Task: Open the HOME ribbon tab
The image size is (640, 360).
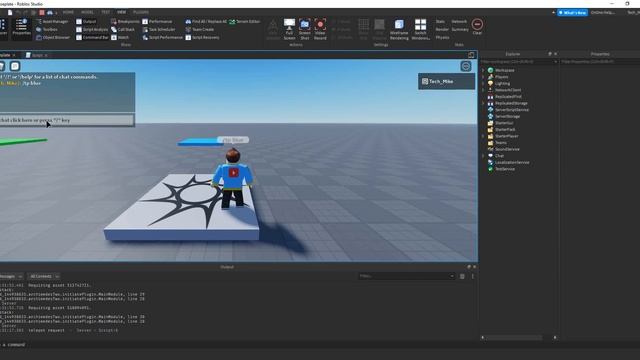Action: tap(68, 12)
